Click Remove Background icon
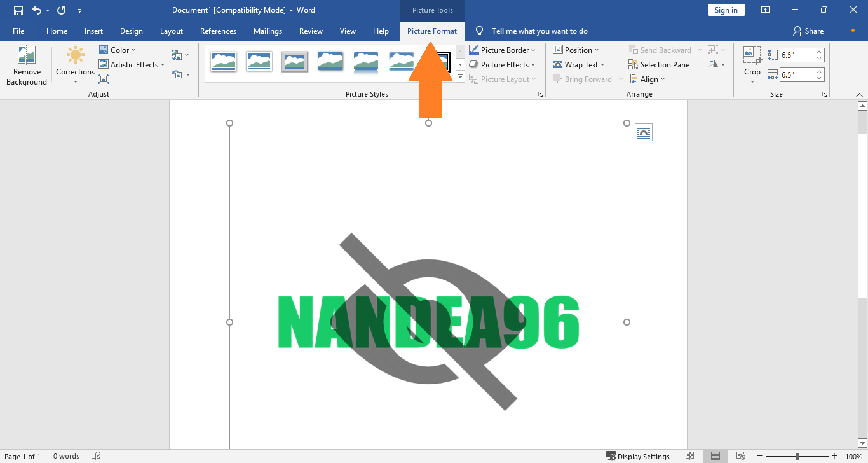This screenshot has height=463, width=868. (x=27, y=55)
